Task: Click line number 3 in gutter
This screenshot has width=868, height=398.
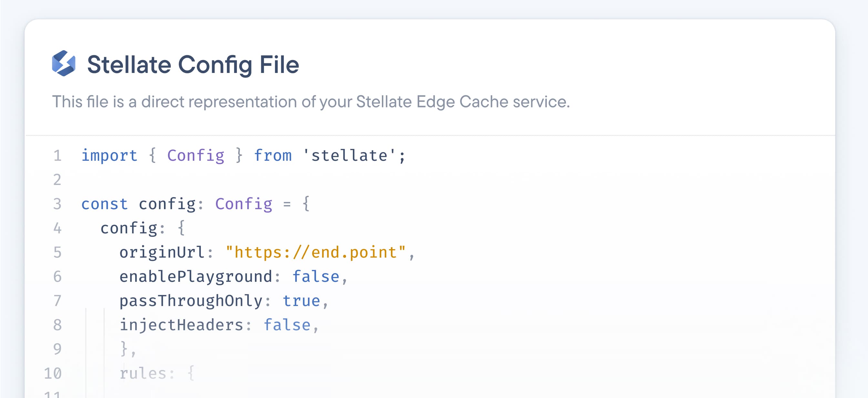Action: click(57, 204)
